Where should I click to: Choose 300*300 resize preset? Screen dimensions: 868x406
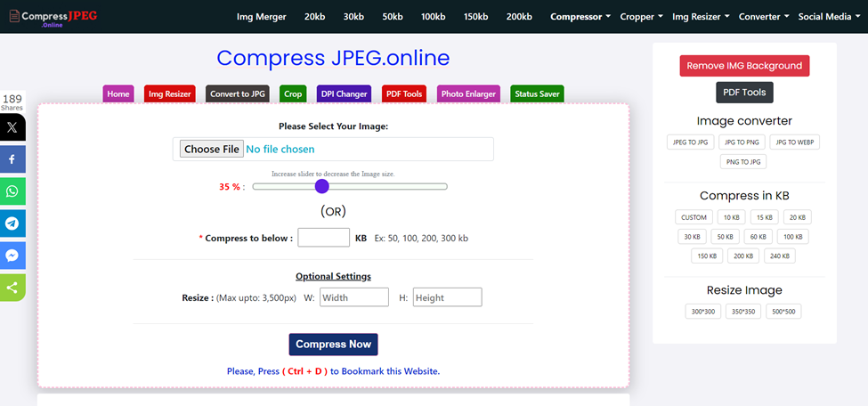703,312
